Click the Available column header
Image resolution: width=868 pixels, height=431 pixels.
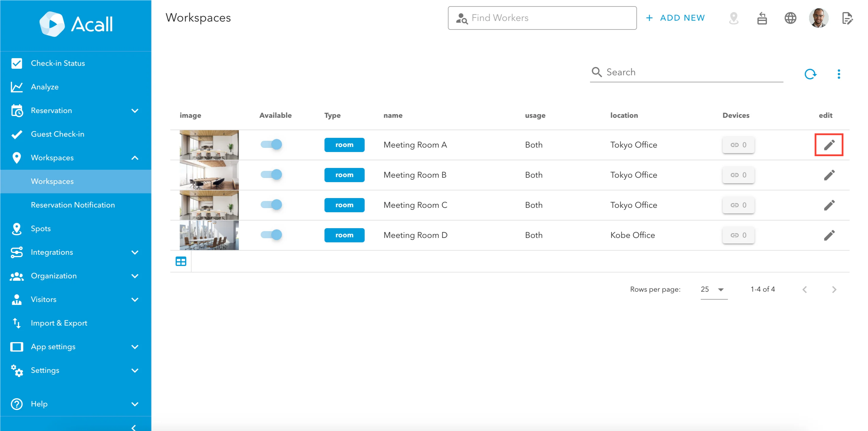click(275, 115)
